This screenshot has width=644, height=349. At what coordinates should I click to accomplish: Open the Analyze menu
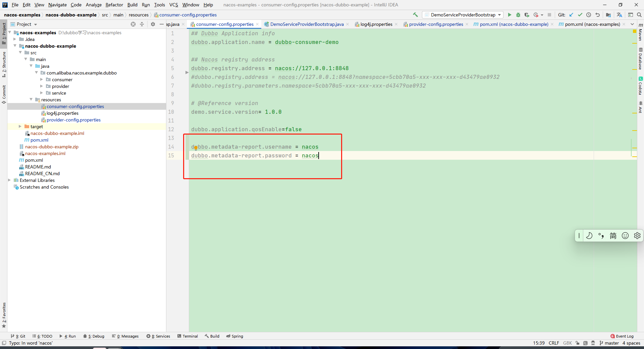tap(94, 5)
